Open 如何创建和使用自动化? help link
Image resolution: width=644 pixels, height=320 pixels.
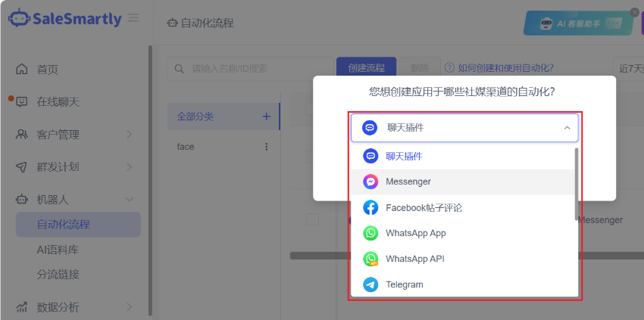505,67
